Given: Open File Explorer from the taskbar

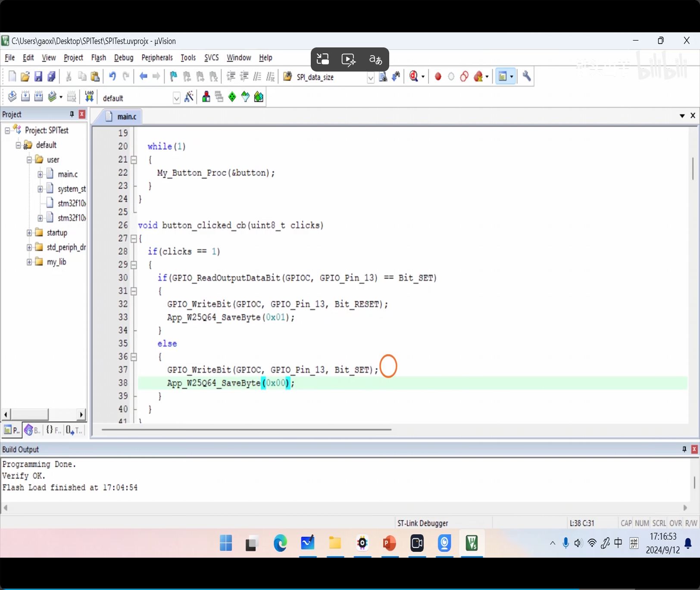Looking at the screenshot, I should click(x=335, y=543).
